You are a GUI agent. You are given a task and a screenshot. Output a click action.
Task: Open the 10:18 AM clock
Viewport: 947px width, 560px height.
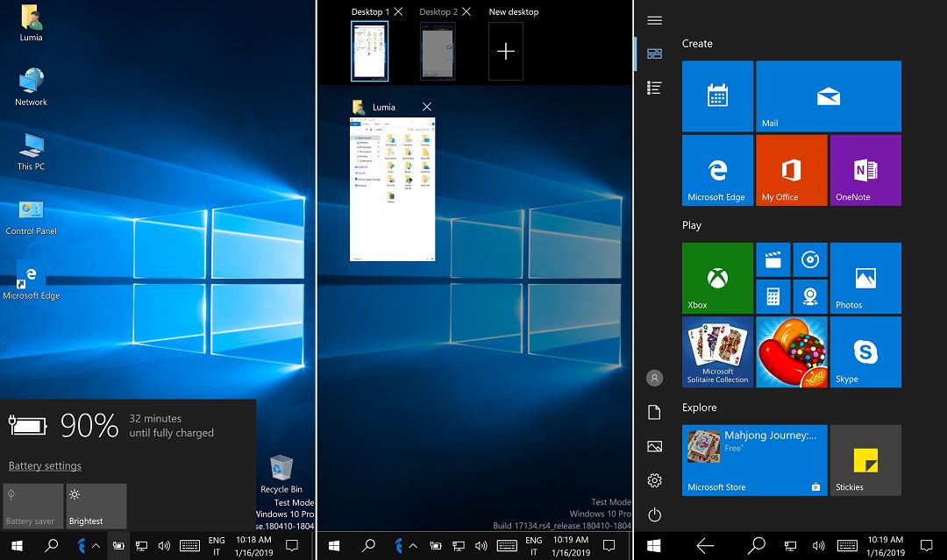pyautogui.click(x=253, y=546)
